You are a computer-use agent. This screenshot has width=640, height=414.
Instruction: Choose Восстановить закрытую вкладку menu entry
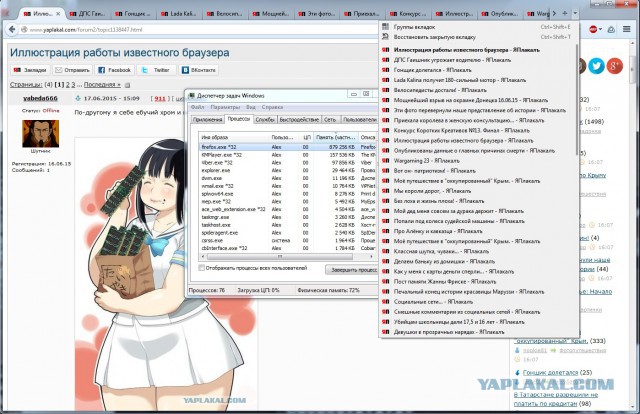coord(478,37)
